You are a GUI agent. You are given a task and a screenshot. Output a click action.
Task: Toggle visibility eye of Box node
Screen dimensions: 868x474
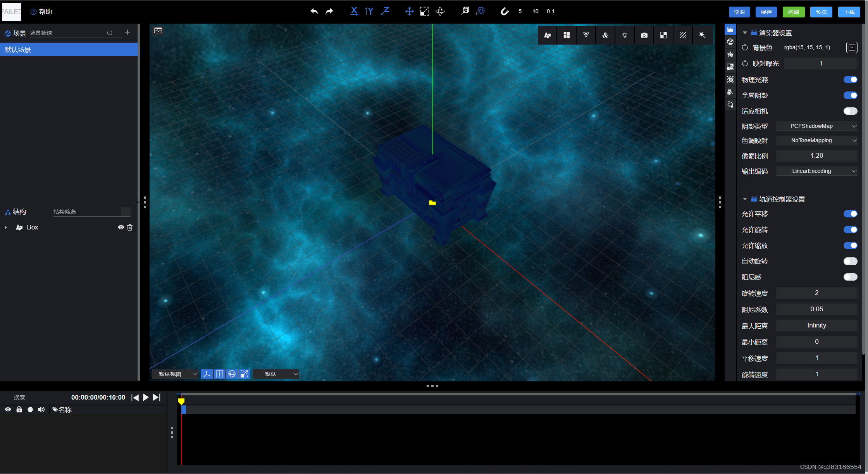pyautogui.click(x=121, y=228)
